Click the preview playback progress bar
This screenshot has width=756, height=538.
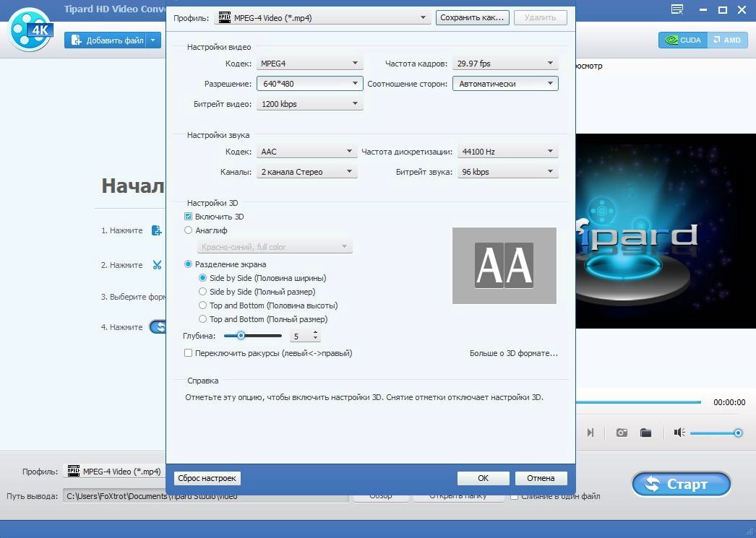(x=638, y=402)
